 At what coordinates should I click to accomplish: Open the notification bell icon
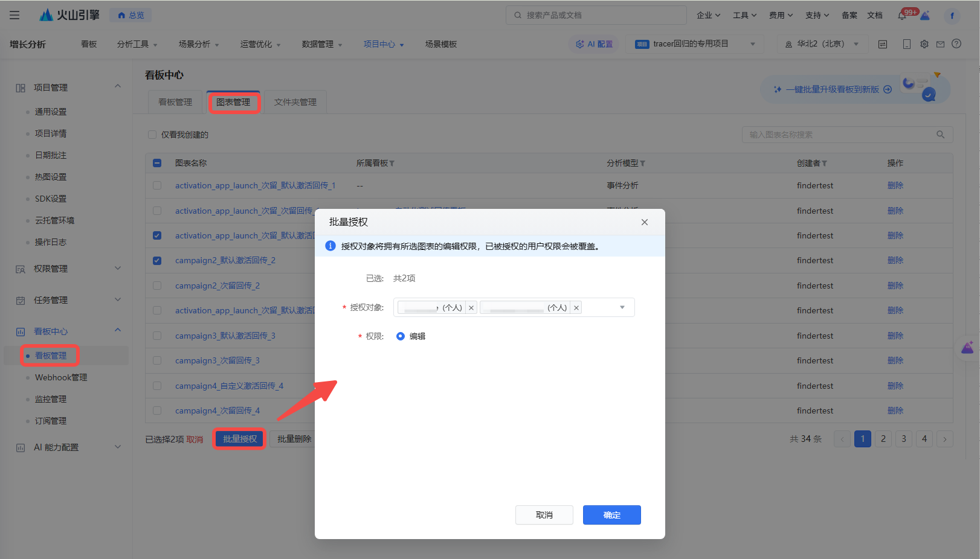pos(902,16)
